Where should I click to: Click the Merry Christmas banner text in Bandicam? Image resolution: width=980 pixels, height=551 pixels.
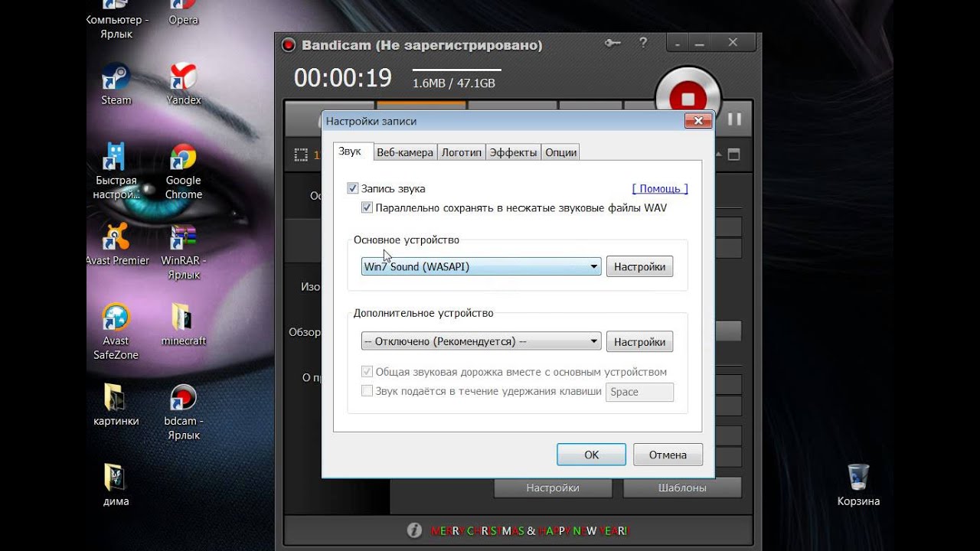pyautogui.click(x=529, y=530)
